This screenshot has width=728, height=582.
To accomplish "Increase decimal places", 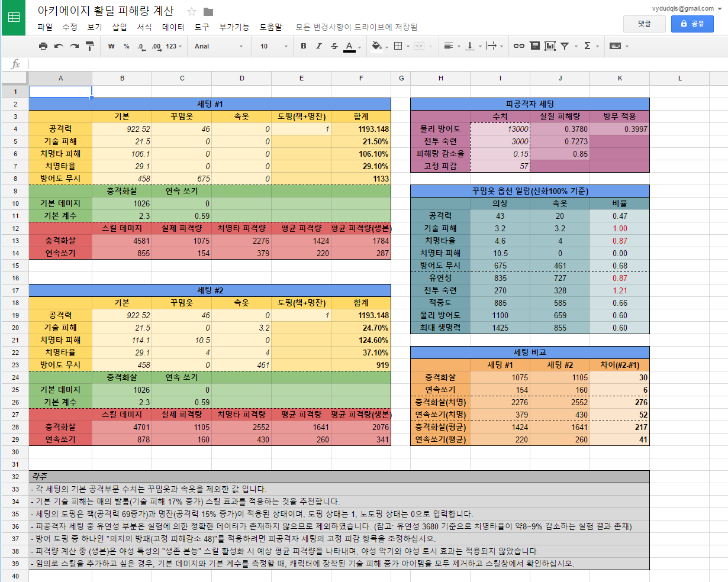I will (x=156, y=46).
